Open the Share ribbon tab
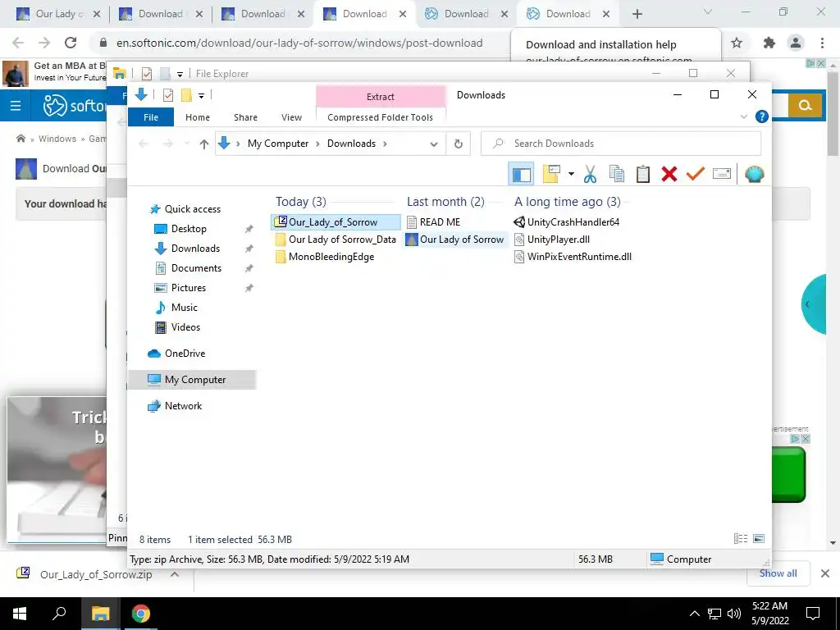Screen dimensions: 840x630 pos(245,117)
